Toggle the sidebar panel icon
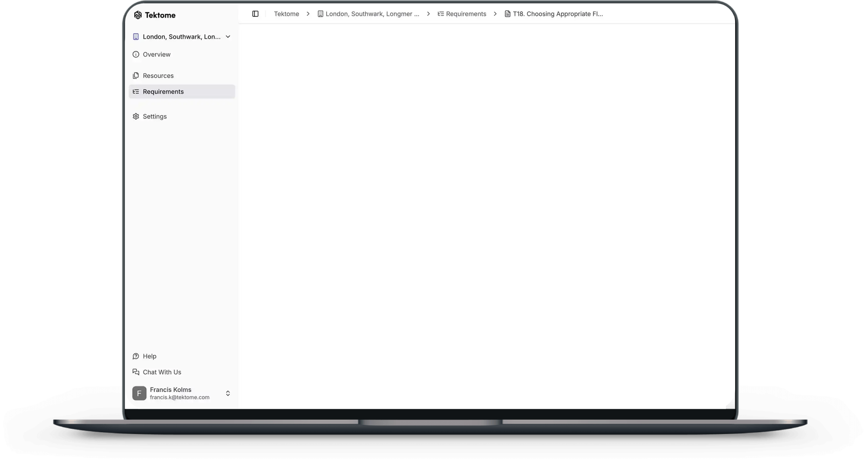This screenshot has height=462, width=868. coord(255,14)
